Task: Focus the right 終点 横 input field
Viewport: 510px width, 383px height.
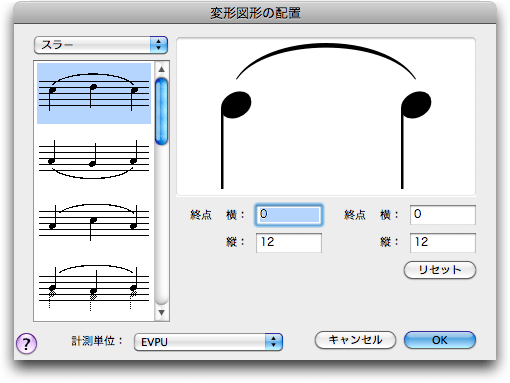Action: [x=443, y=215]
